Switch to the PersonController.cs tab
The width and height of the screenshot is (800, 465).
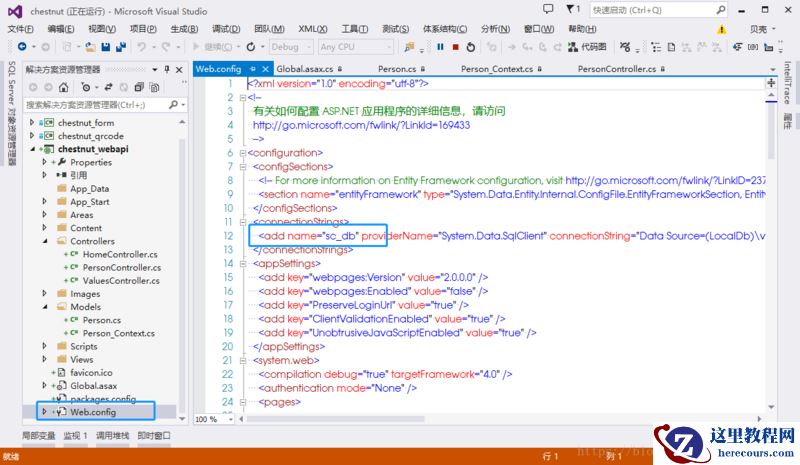616,69
